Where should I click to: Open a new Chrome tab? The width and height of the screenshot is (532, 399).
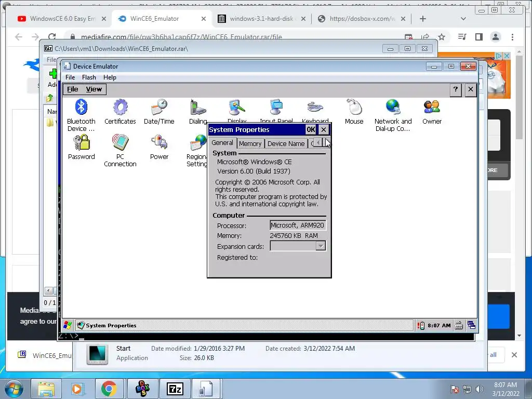pyautogui.click(x=423, y=19)
